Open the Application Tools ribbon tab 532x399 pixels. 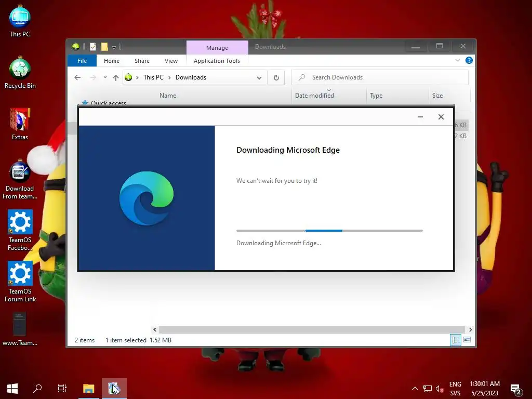pos(217,61)
